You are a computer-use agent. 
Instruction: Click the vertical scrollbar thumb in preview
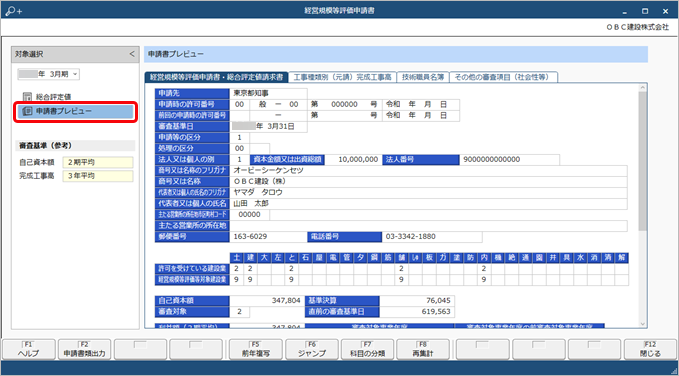click(x=643, y=160)
